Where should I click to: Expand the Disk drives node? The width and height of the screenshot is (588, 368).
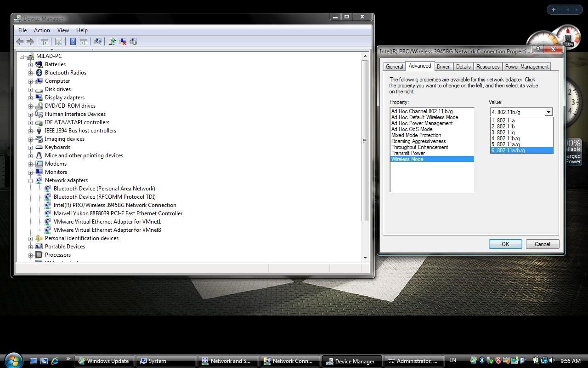30,89
